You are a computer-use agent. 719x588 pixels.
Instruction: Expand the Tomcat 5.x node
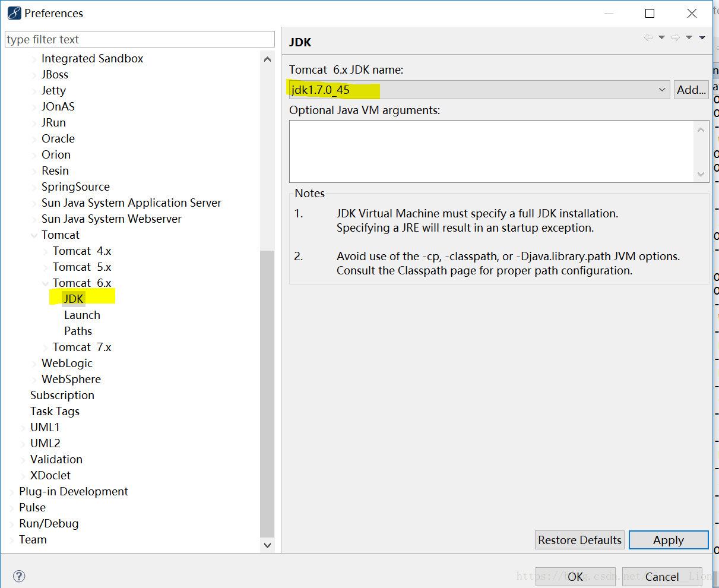click(x=46, y=267)
